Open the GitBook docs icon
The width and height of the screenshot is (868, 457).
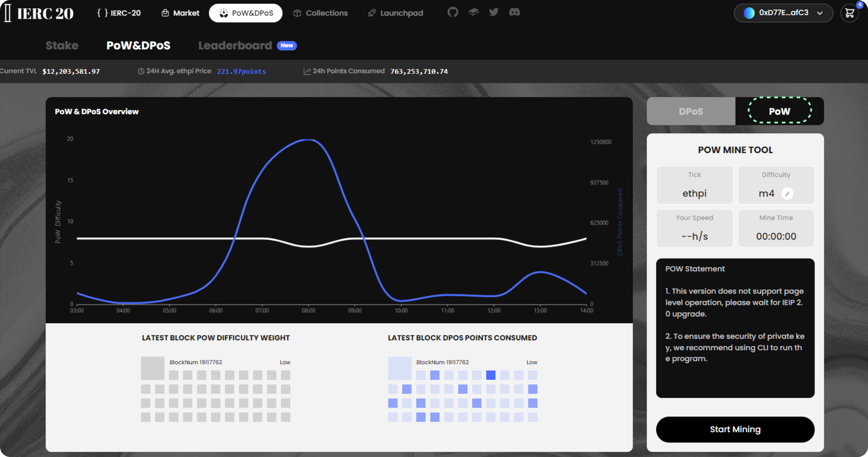(474, 12)
